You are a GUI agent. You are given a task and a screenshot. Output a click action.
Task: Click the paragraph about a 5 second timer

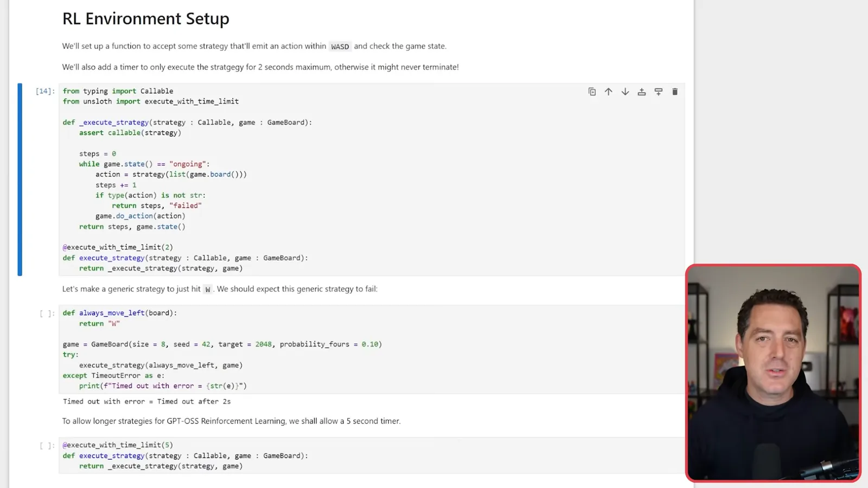(231, 421)
